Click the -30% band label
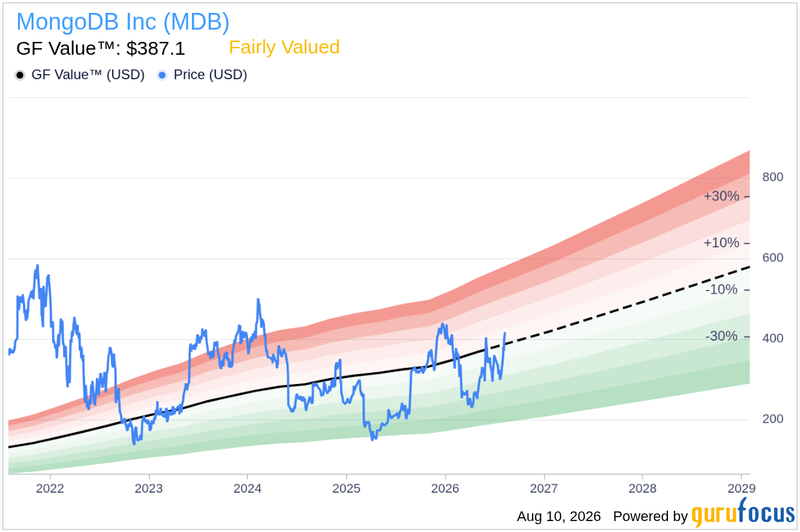Viewport: 800px width, 532px height. [721, 337]
